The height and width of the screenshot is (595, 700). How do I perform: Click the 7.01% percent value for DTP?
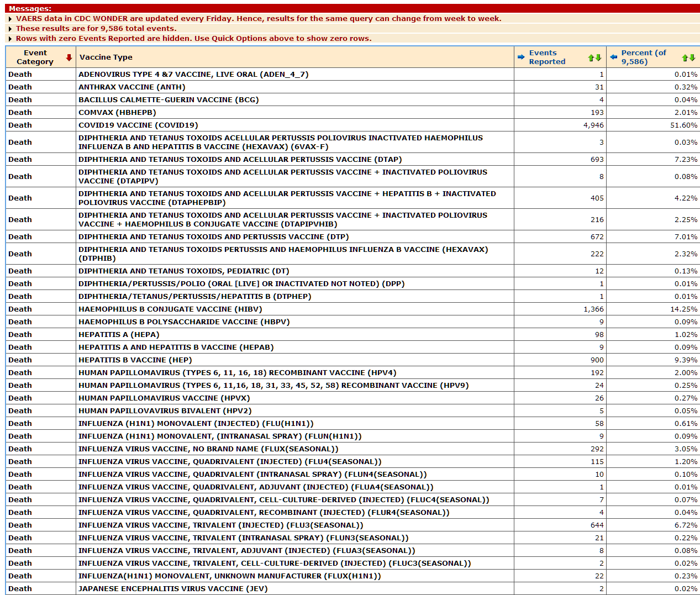pos(686,237)
